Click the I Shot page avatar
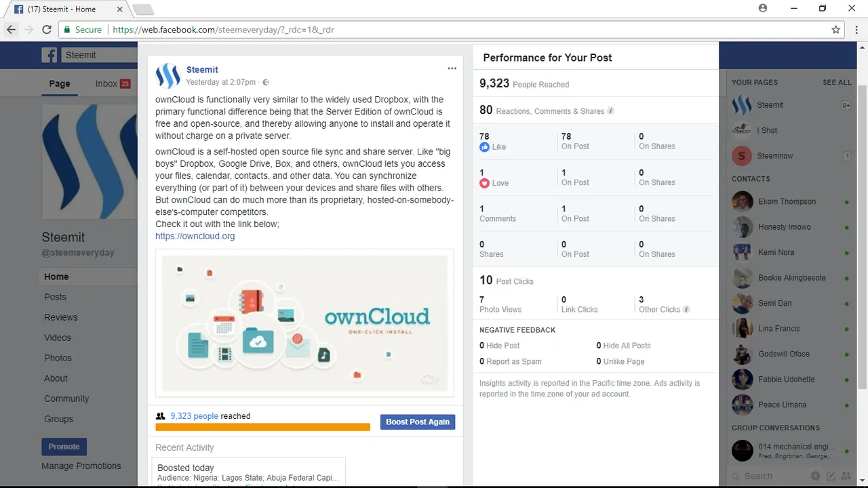 tap(742, 130)
